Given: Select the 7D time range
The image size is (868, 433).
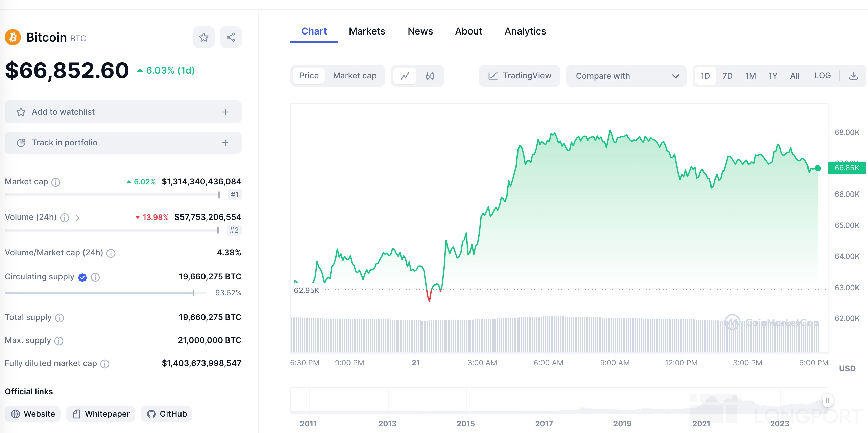Looking at the screenshot, I should point(727,76).
